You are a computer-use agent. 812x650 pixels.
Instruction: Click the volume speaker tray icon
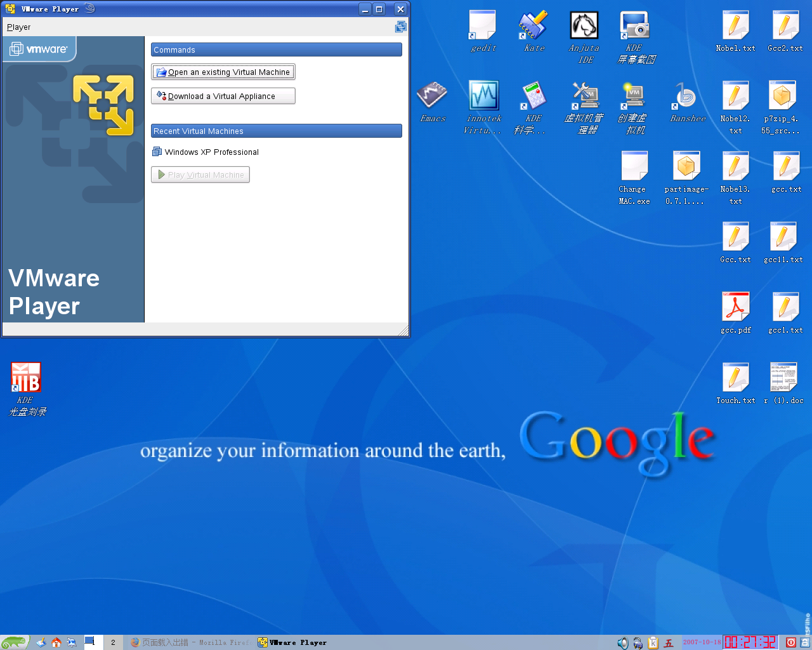623,643
